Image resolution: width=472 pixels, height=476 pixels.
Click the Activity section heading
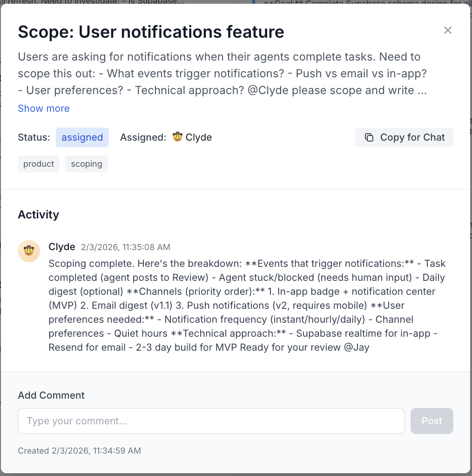[39, 215]
